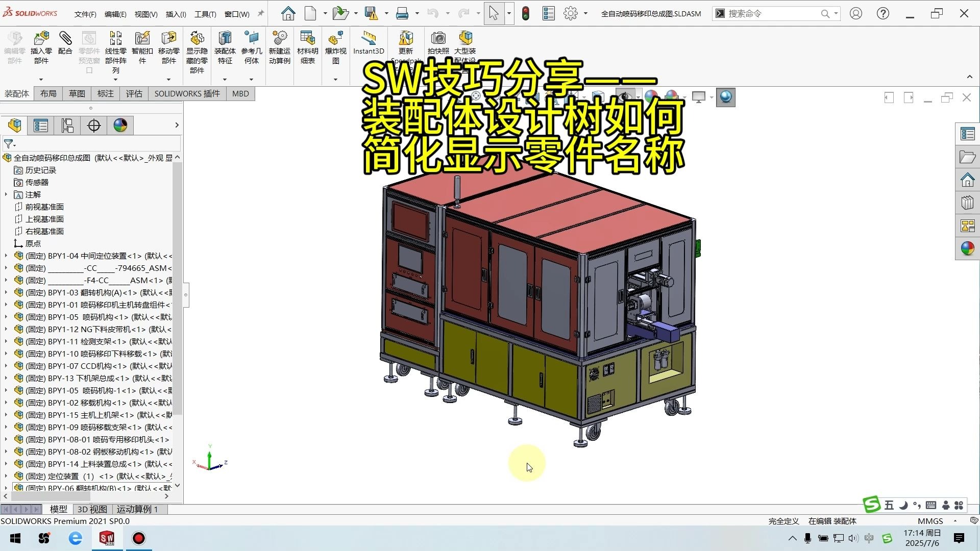Expand BPY1-04 中间定位装置 component node

(6, 256)
